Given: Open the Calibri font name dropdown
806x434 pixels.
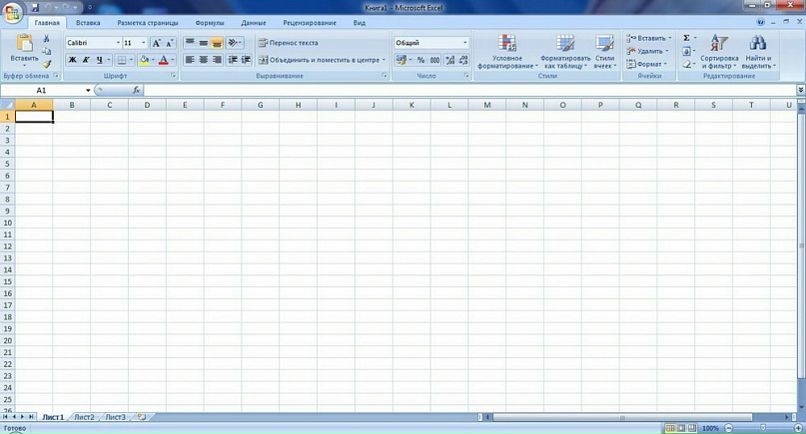Looking at the screenshot, I should coord(118,43).
